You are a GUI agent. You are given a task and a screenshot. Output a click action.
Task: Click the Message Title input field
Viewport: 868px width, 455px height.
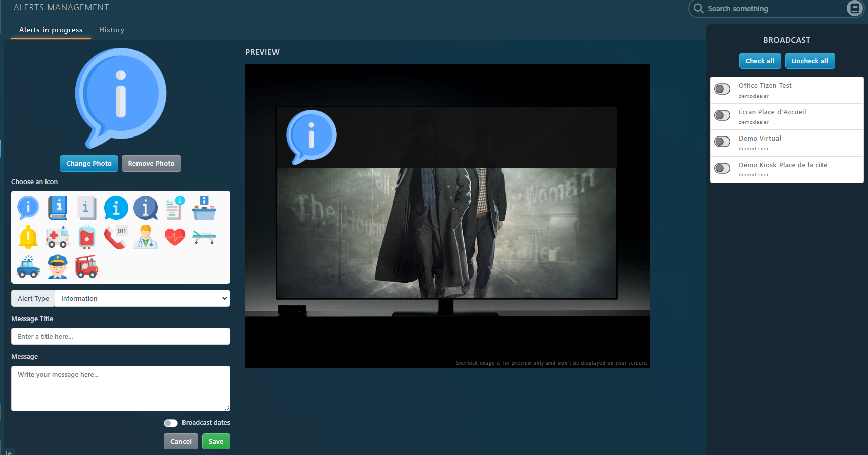[120, 336]
